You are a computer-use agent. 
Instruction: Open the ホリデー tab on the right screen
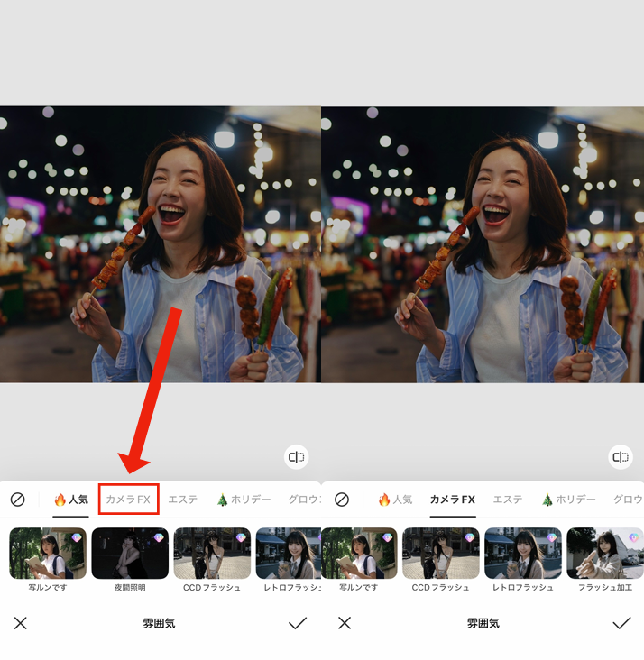568,500
